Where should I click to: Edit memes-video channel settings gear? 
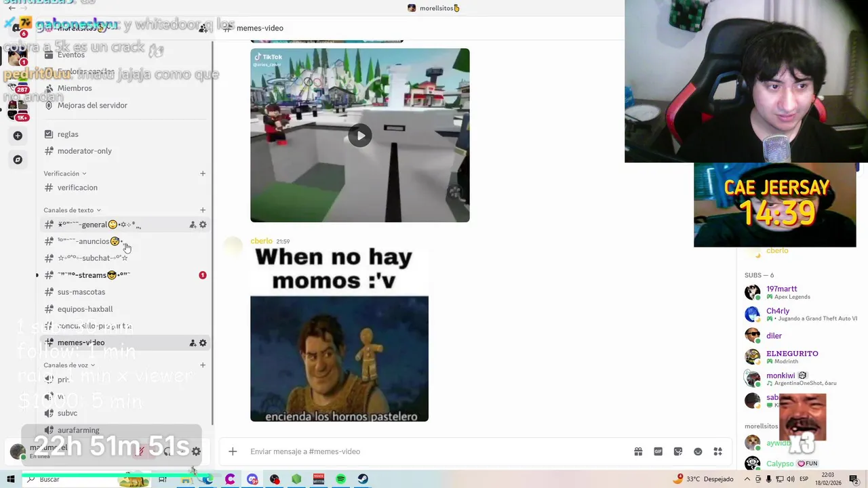click(203, 343)
